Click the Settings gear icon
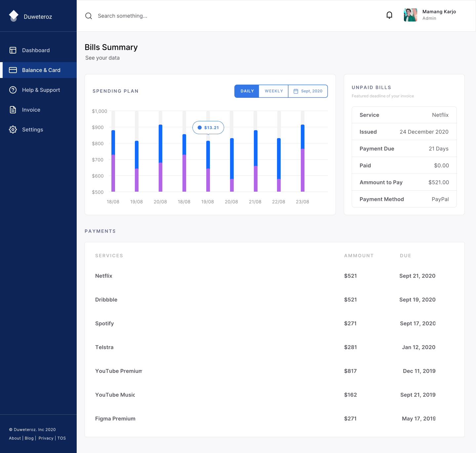The image size is (476, 453). (13, 130)
